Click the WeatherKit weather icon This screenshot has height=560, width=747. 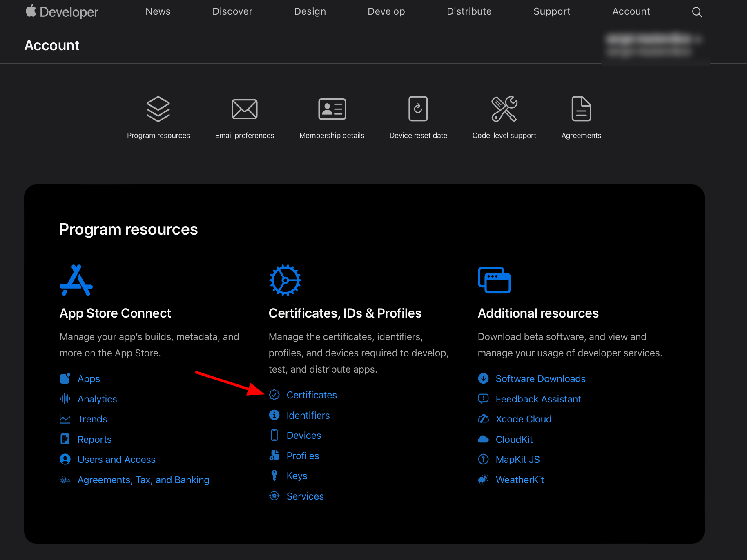[x=484, y=480]
